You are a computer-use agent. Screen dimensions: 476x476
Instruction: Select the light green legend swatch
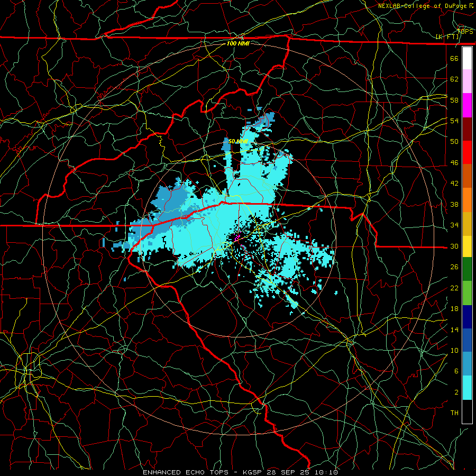(467, 293)
